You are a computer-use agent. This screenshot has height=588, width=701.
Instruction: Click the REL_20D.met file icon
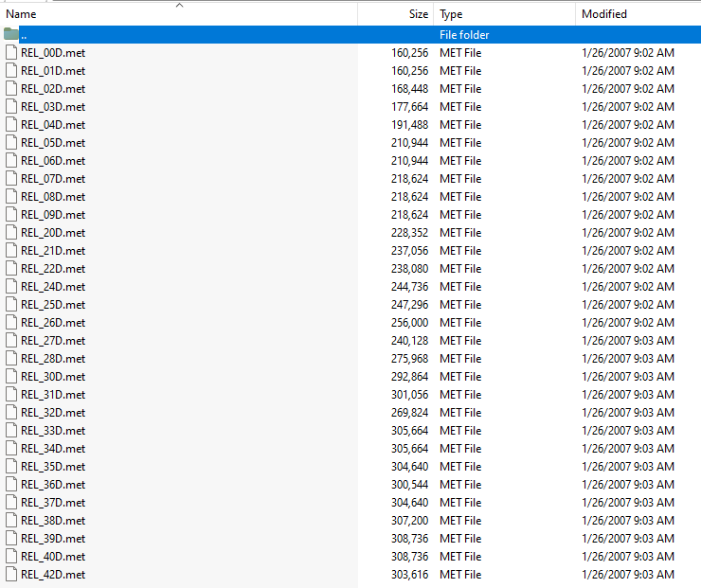pyautogui.click(x=11, y=233)
